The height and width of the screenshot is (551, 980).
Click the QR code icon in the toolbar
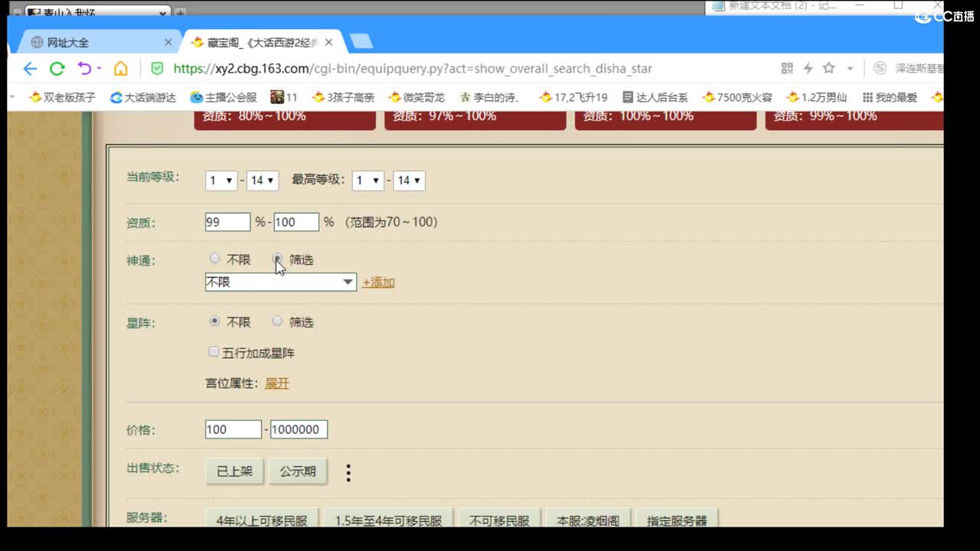tap(786, 68)
